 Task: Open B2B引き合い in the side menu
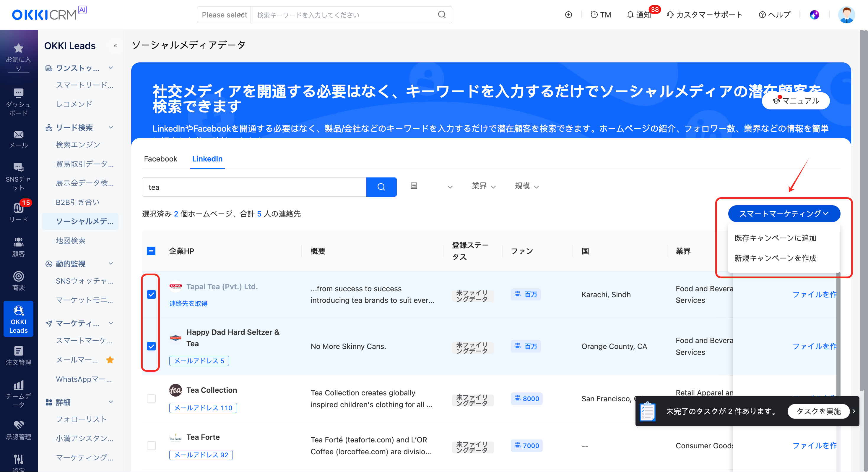pyautogui.click(x=77, y=202)
